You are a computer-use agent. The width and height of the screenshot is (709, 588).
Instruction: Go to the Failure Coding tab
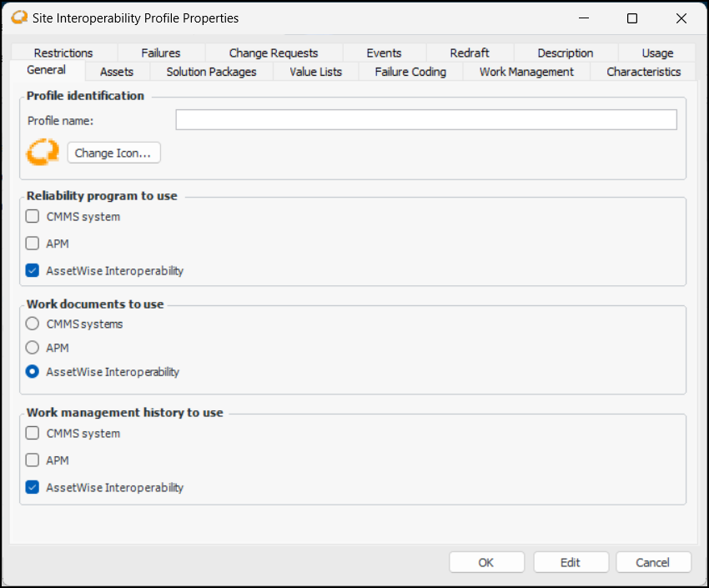pos(410,72)
